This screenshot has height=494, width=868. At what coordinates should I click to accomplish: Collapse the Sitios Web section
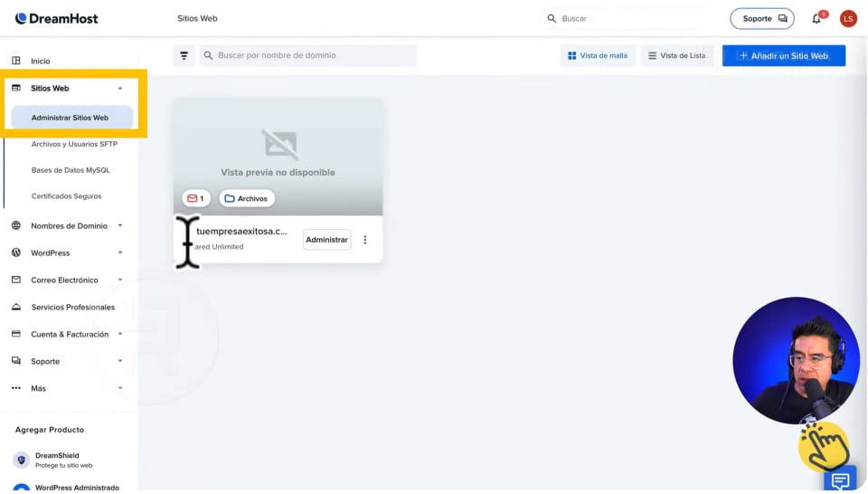(120, 88)
